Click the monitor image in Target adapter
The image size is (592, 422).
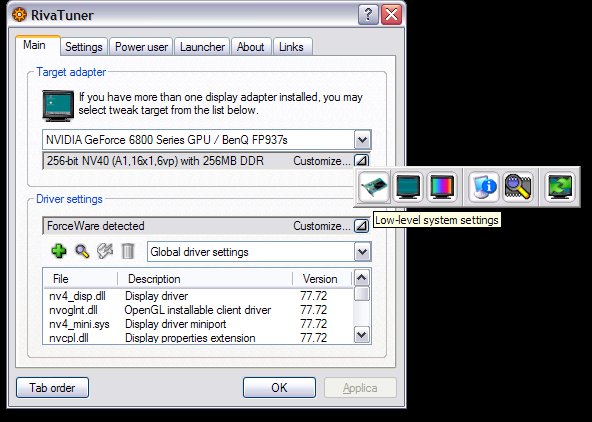(58, 106)
